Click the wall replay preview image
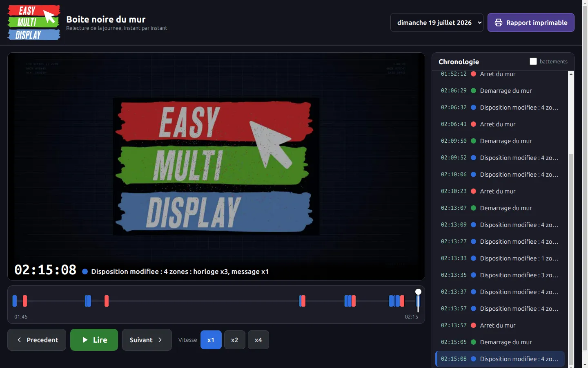 pos(216,166)
